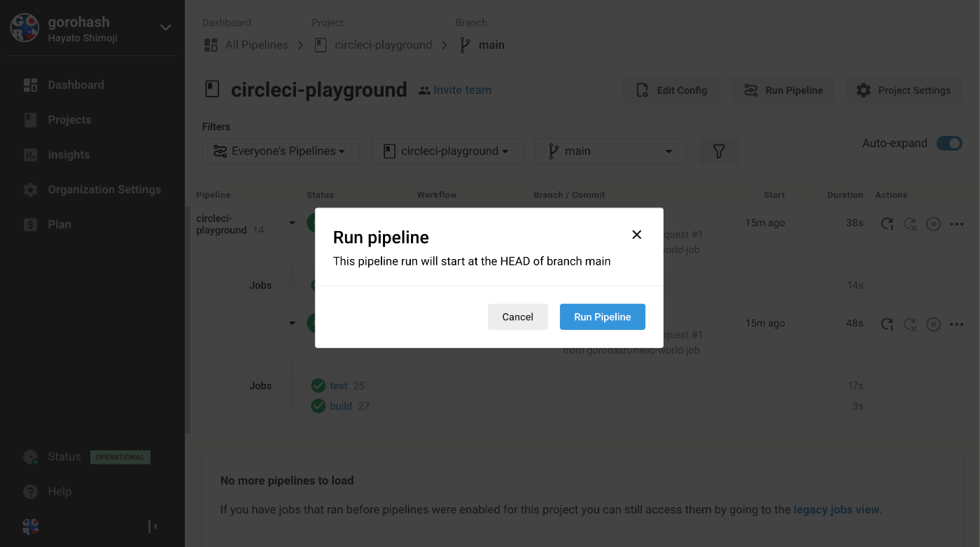The image size is (980, 547).
Task: Click the success check icon next to test
Action: pyautogui.click(x=318, y=386)
